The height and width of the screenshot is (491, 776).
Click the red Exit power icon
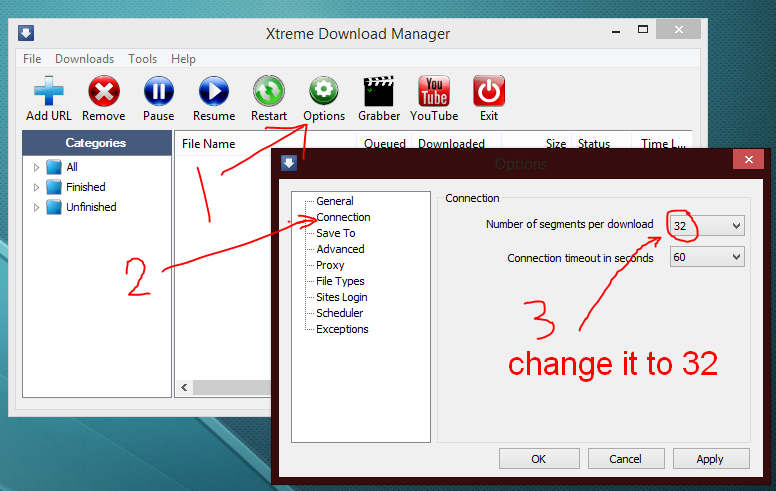coord(489,91)
